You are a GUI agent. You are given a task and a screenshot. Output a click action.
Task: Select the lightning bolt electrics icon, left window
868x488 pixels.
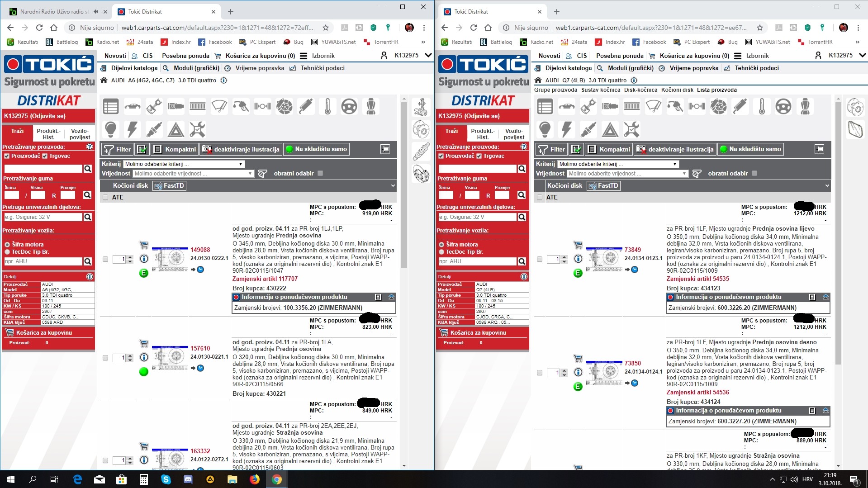point(132,130)
